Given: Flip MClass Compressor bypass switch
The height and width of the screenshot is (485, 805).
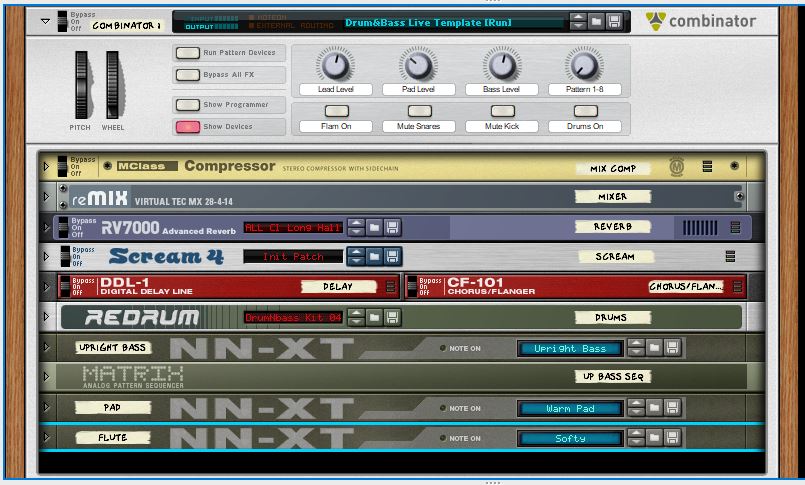Looking at the screenshot, I should coord(62,166).
